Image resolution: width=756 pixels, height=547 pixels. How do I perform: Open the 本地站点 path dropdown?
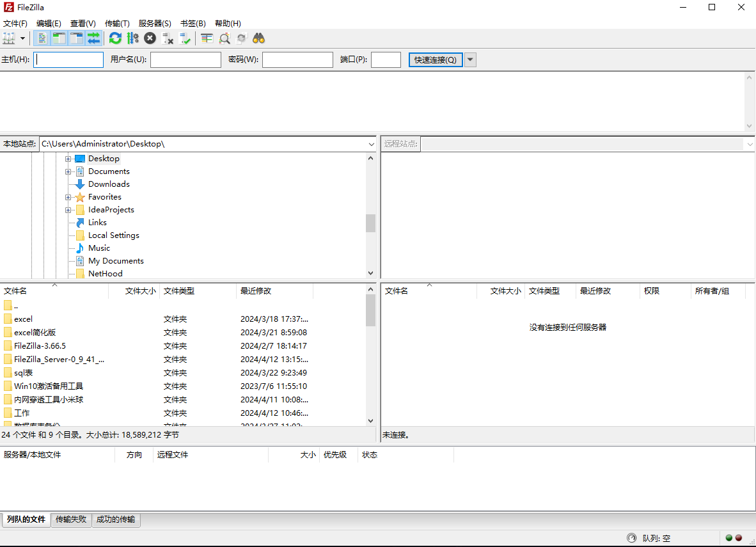(x=371, y=144)
